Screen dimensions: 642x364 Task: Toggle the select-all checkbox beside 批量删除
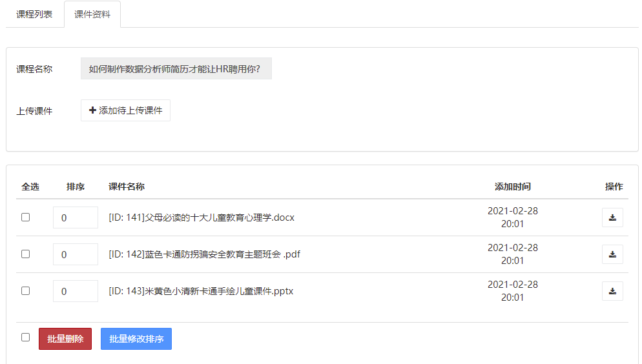pos(25,338)
